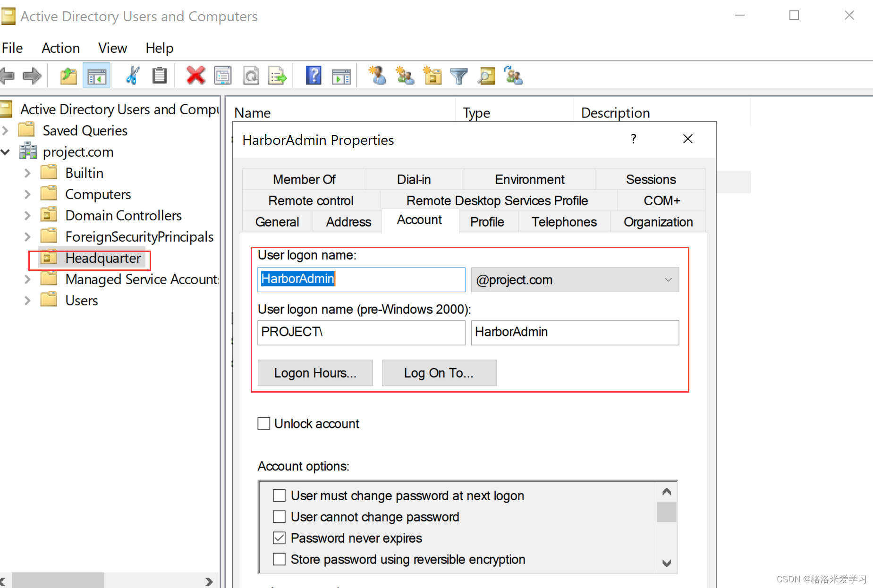Image resolution: width=873 pixels, height=588 pixels.
Task: Click the Show/Hide Action Pane icon
Action: 341,76
